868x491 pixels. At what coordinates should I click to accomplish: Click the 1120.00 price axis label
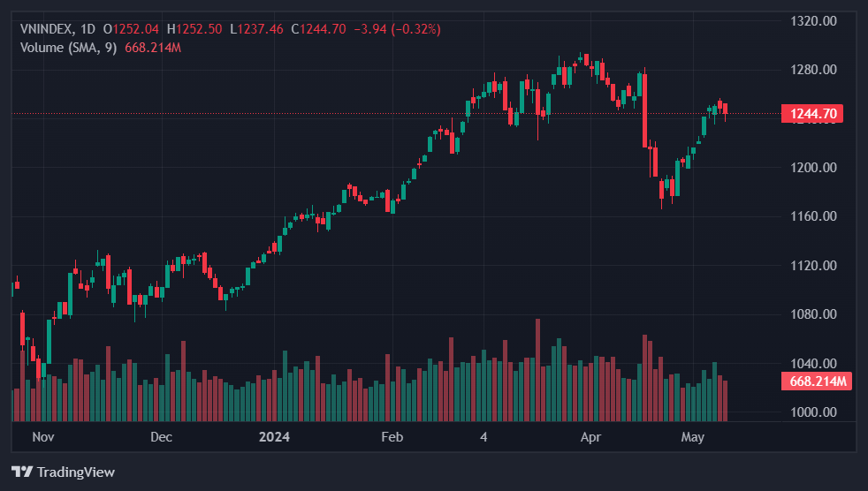click(x=813, y=266)
